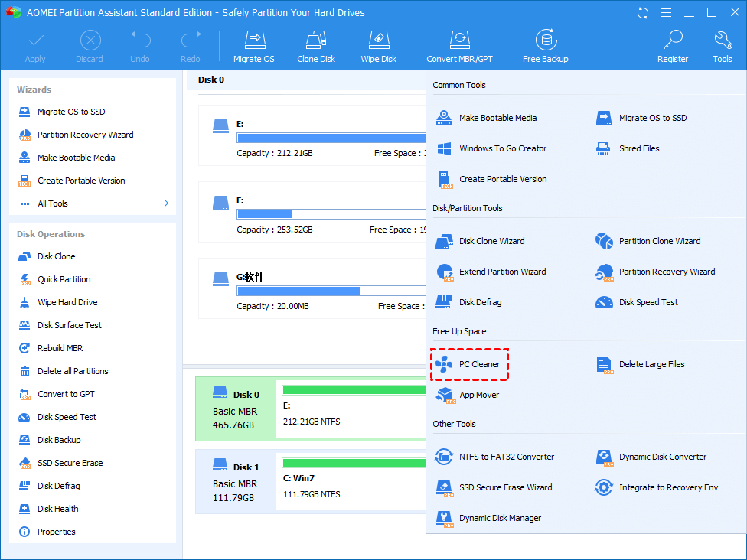
Task: Click the Shred Files icon
Action: [605, 148]
